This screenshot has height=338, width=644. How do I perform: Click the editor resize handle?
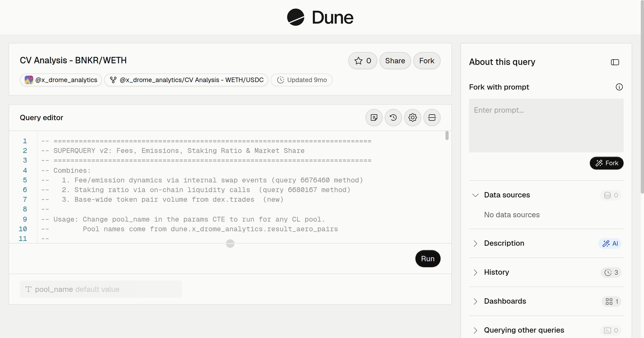(x=230, y=244)
